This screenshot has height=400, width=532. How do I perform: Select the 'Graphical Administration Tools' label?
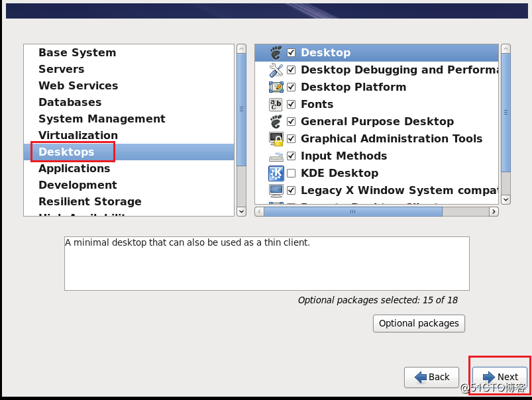[392, 139]
